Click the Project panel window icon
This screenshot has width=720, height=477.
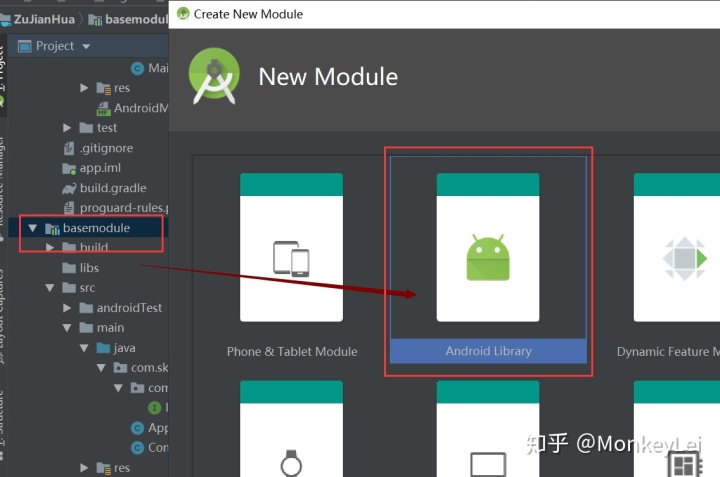(24, 46)
